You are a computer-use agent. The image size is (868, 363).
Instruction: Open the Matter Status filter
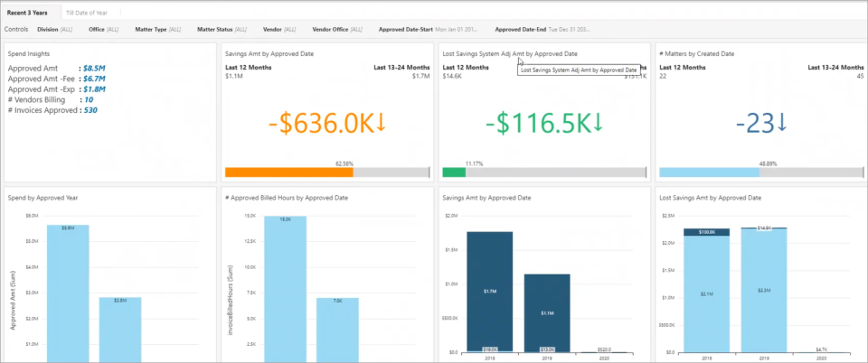pos(222,29)
